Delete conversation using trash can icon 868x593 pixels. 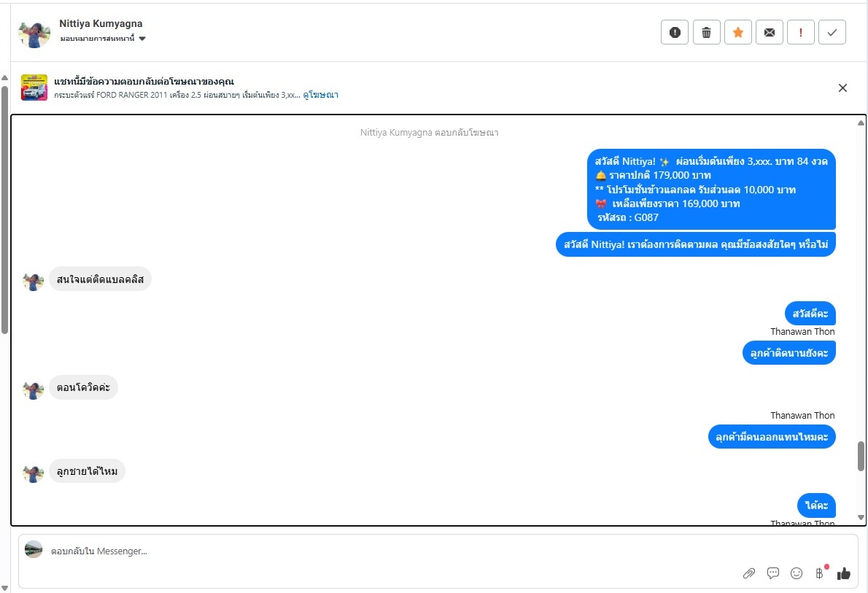(x=706, y=32)
